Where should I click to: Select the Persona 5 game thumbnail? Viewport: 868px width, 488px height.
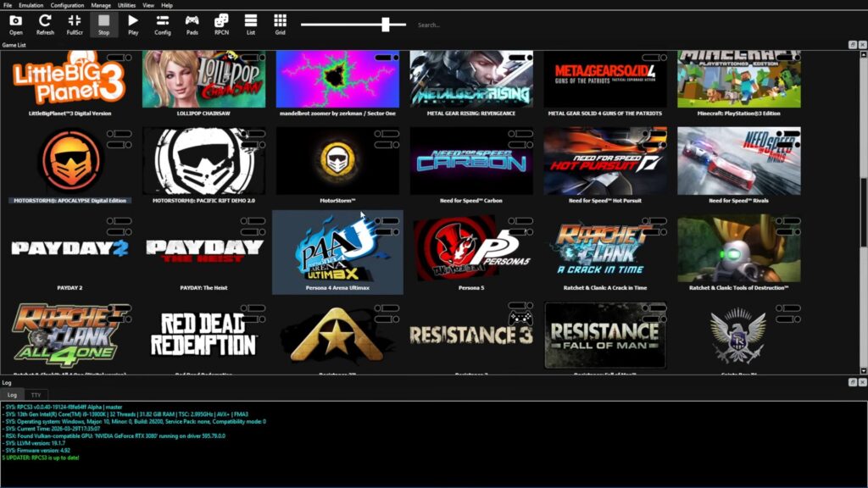coord(471,248)
